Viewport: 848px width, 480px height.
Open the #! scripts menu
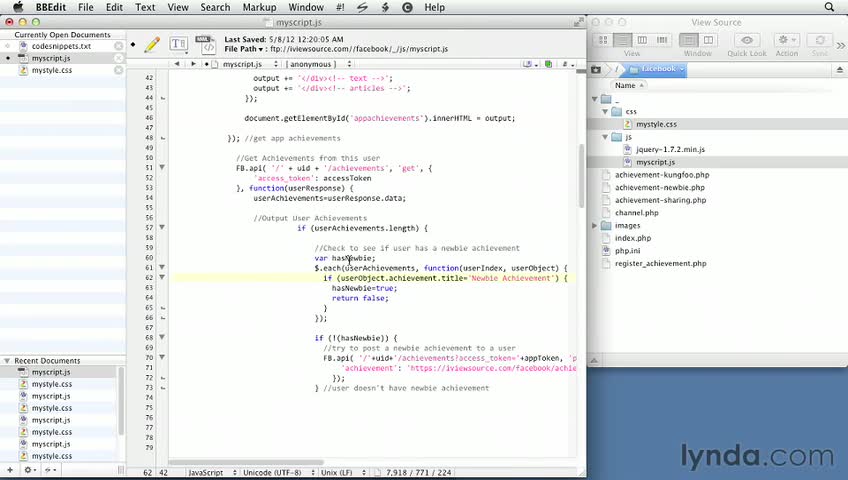click(340, 8)
